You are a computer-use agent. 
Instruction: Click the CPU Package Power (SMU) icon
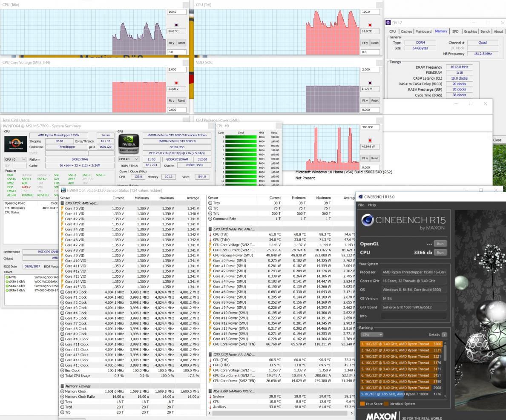click(x=210, y=255)
